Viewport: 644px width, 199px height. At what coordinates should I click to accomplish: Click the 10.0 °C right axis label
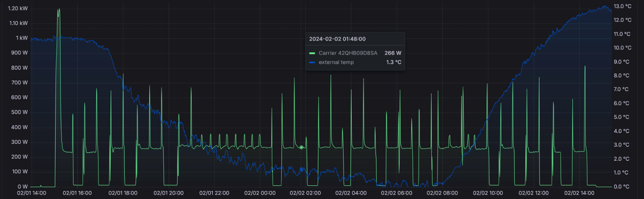(622, 48)
